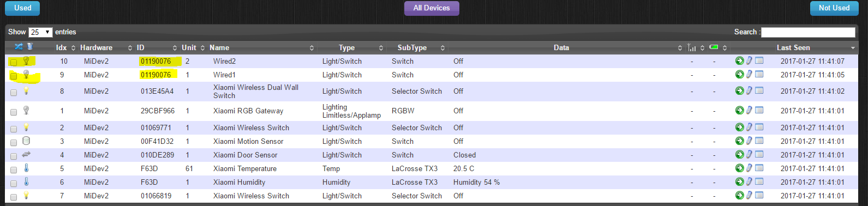
Task: Click the RGBW subtype cell
Action: coord(403,111)
